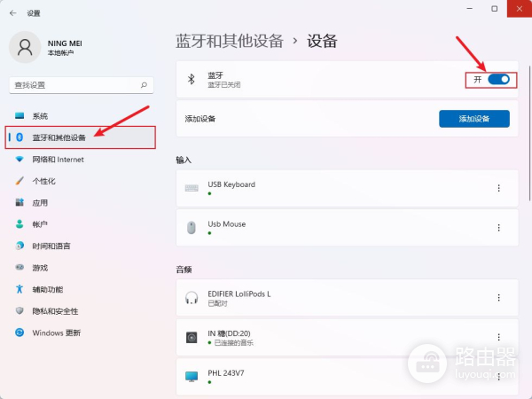Screen dimensions: 532x399
Task: Open 辅助功能 settings
Action: click(x=81, y=289)
